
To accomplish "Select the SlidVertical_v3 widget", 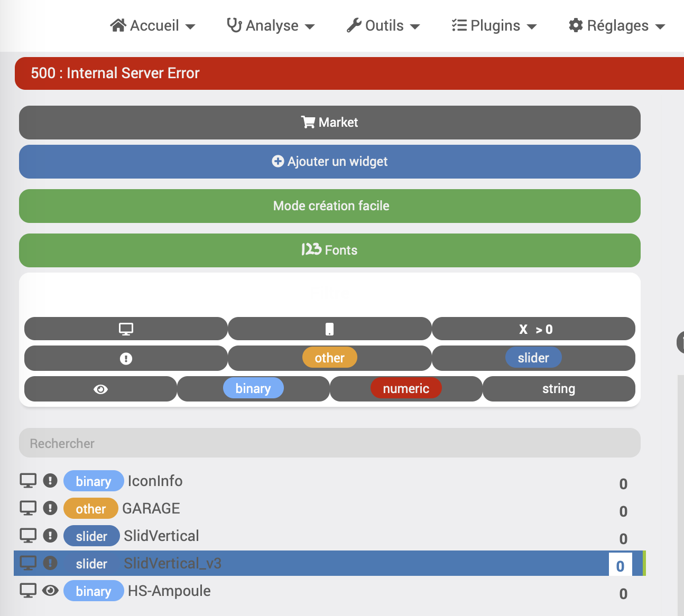I will 330,563.
